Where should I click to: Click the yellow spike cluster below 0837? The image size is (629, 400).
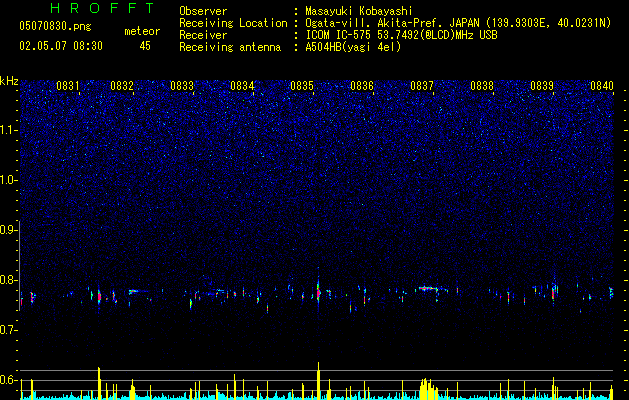(428, 388)
